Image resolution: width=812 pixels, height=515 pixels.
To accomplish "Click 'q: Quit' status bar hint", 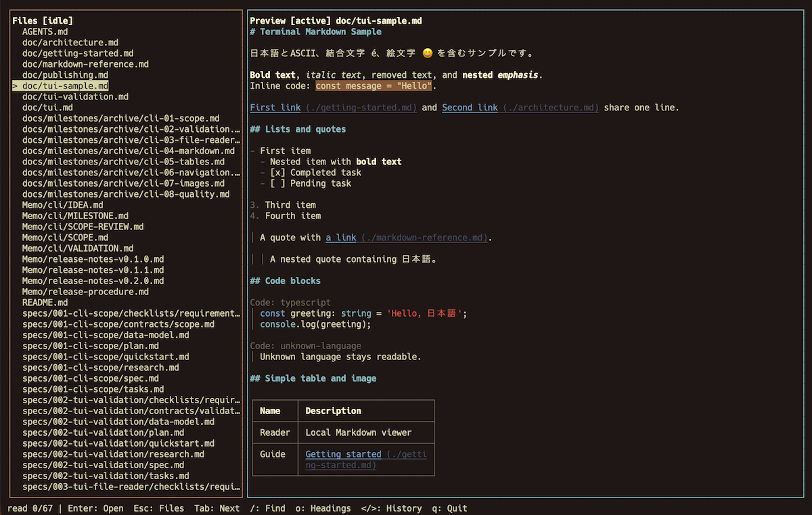I will [450, 508].
